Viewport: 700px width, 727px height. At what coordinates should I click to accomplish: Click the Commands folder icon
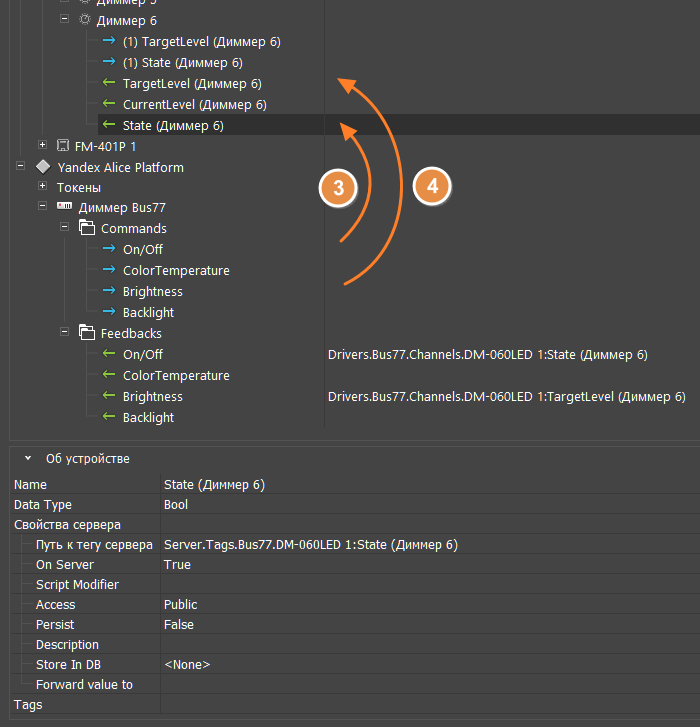86,229
